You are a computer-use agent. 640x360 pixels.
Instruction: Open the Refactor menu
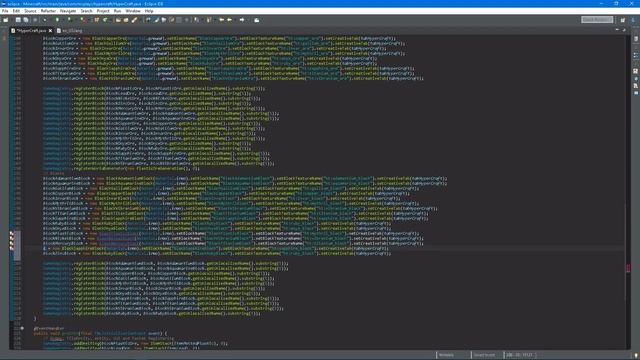48,11
